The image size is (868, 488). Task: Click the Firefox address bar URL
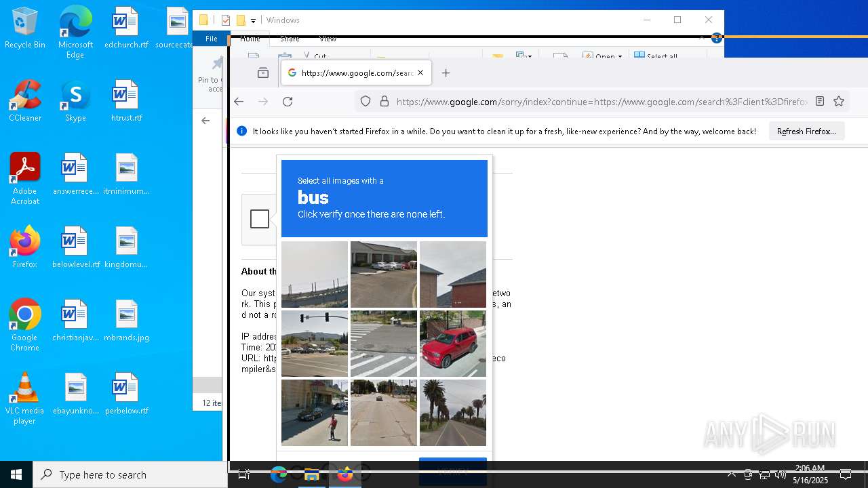pos(601,102)
